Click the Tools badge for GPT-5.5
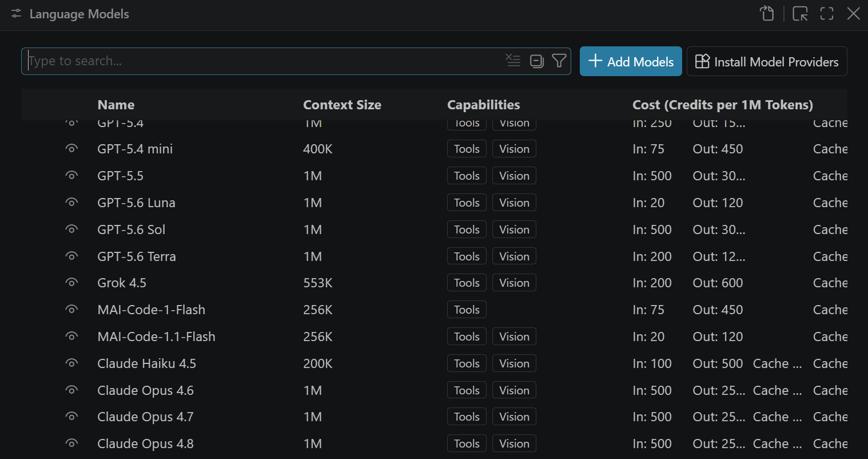 (467, 176)
